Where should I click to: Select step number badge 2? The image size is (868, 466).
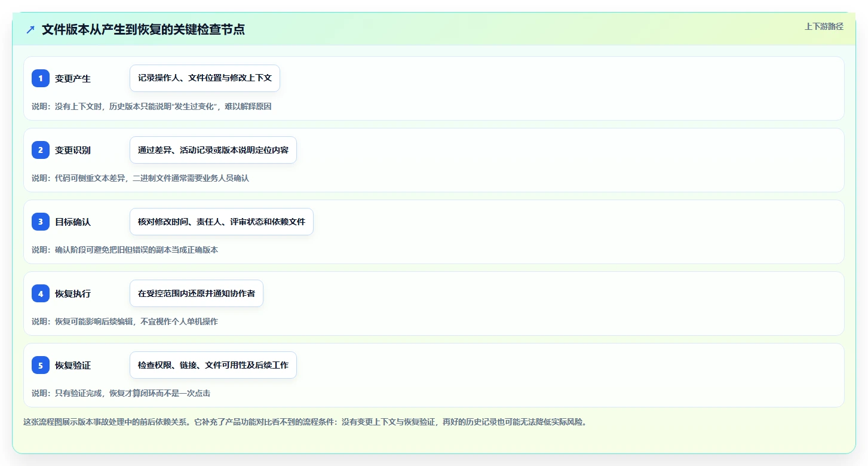pyautogui.click(x=41, y=150)
